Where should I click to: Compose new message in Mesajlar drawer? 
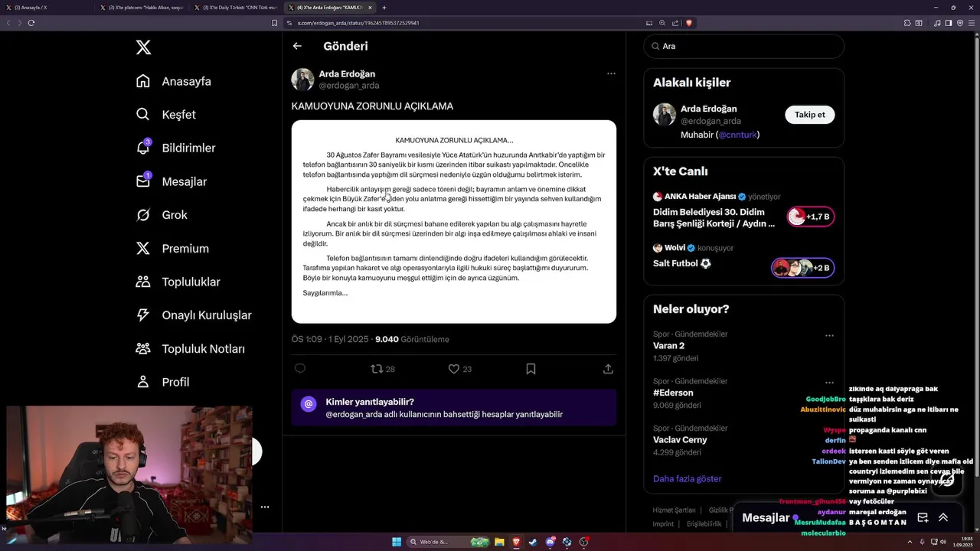tap(923, 517)
